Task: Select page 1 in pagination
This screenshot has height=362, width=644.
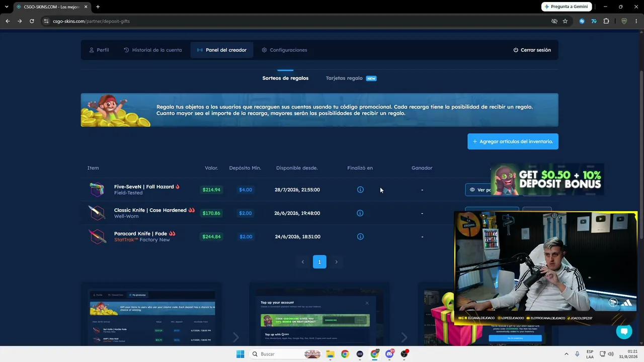Action: point(319,262)
